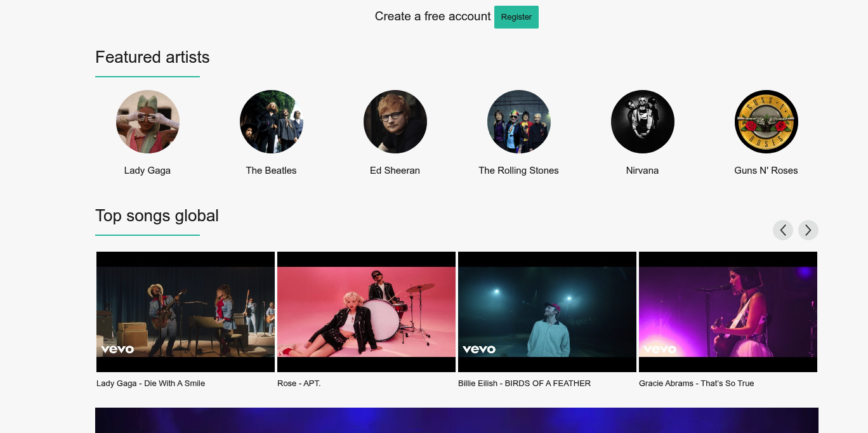Click 'Billie Eilish - BIRDS OF A FEATHER' title

point(524,384)
